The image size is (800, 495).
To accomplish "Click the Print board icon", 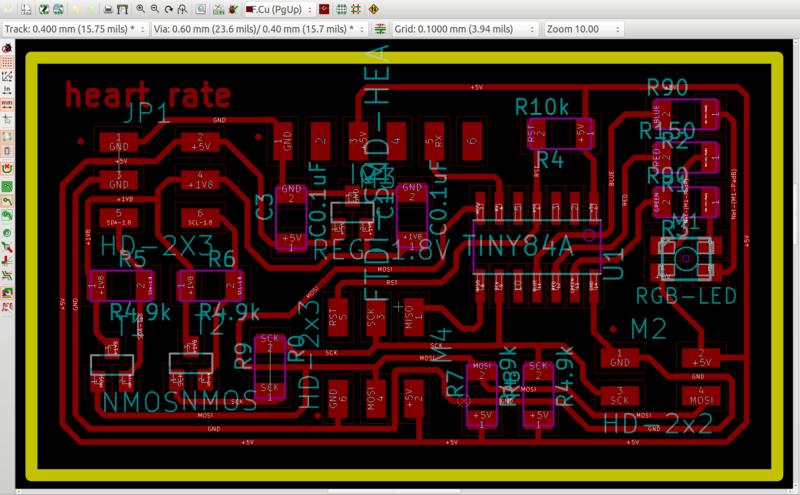I will click(108, 9).
